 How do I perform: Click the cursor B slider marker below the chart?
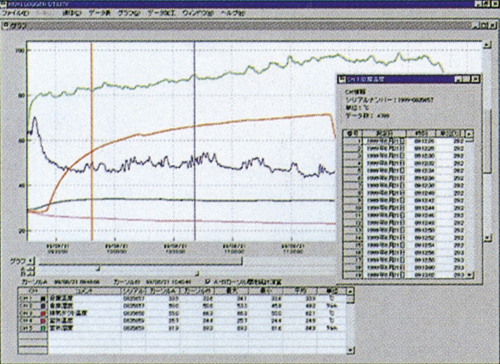click(197, 274)
